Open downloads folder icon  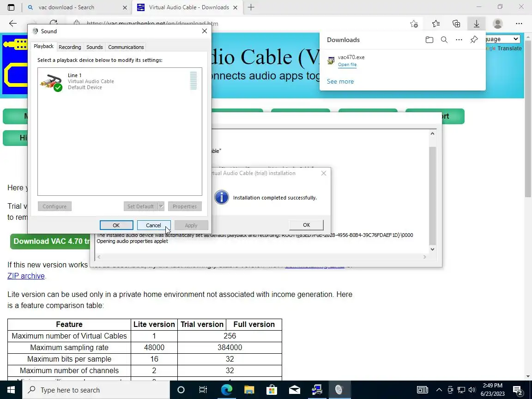click(x=429, y=40)
